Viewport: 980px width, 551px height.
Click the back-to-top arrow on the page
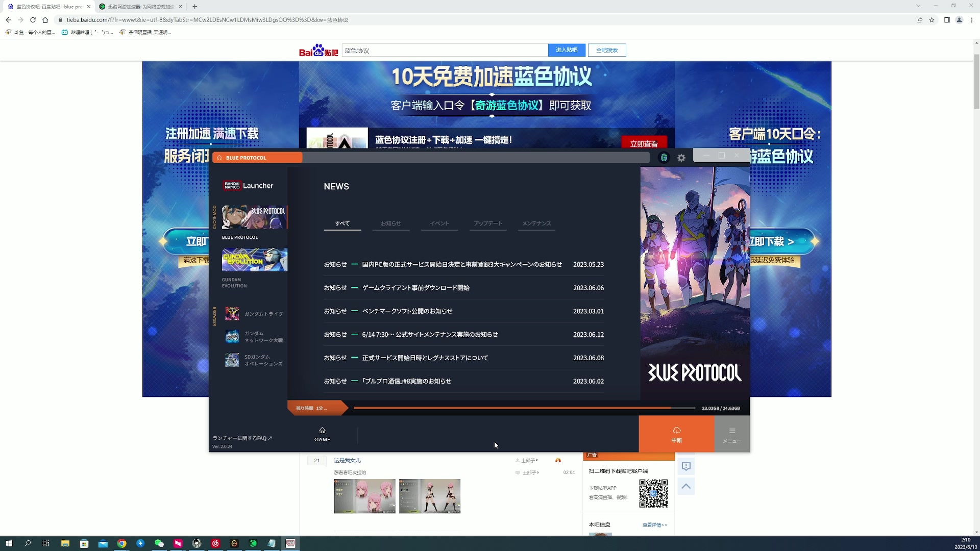686,486
